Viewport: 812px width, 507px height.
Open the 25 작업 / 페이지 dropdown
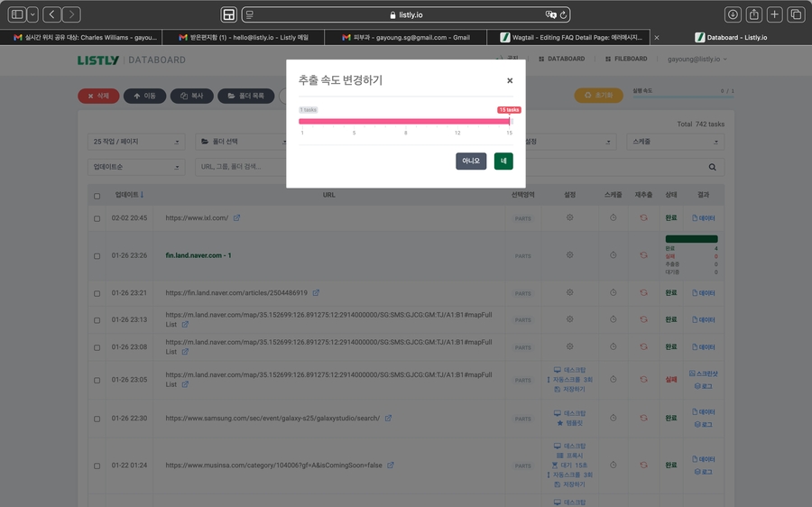coord(136,142)
